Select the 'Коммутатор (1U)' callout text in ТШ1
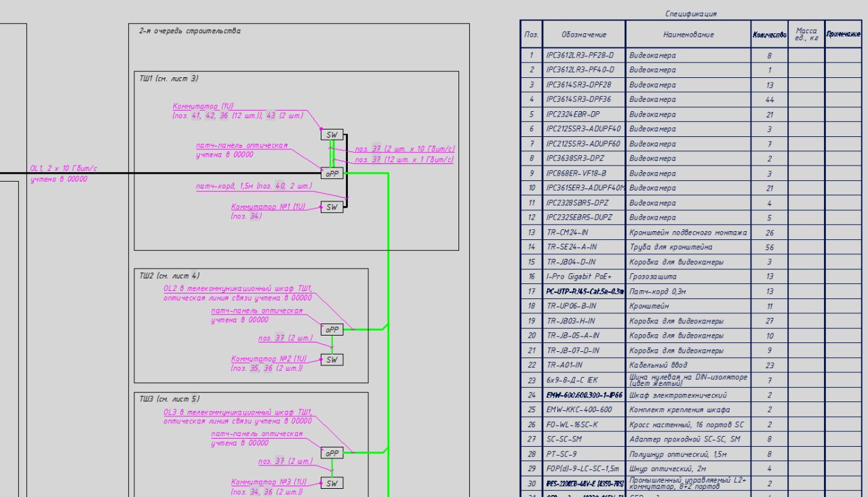 tap(203, 106)
